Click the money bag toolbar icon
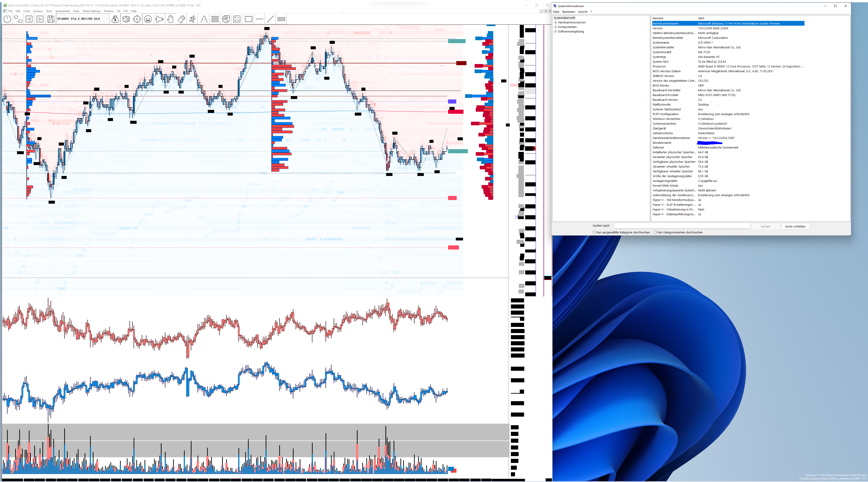868x482 pixels. [x=115, y=19]
